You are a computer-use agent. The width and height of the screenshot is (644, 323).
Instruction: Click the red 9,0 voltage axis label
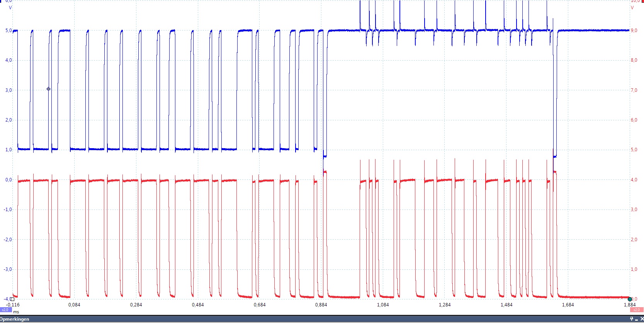pyautogui.click(x=634, y=30)
